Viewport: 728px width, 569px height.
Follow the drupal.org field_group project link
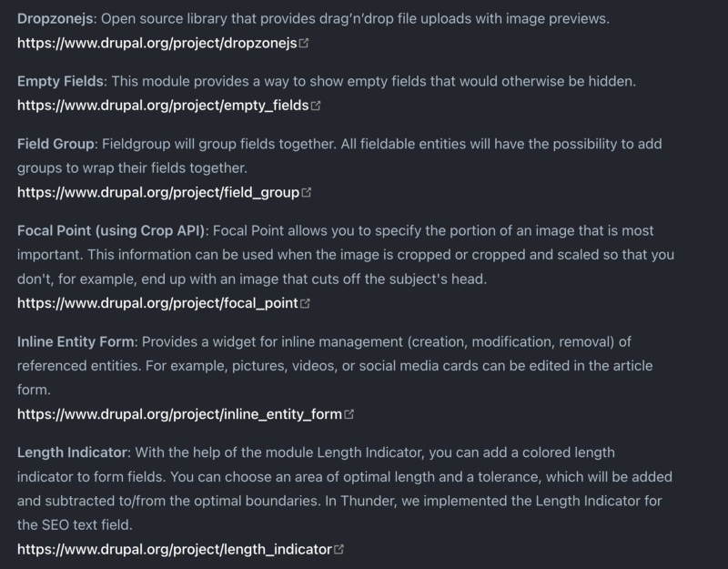(x=158, y=193)
